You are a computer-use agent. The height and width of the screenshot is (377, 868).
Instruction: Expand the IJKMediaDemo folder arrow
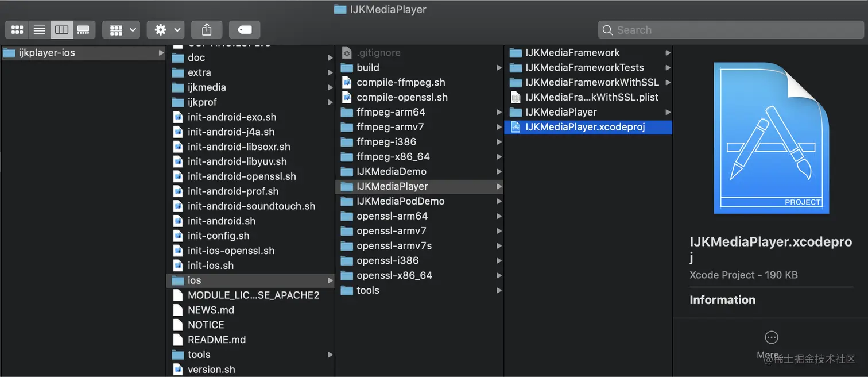click(x=499, y=171)
